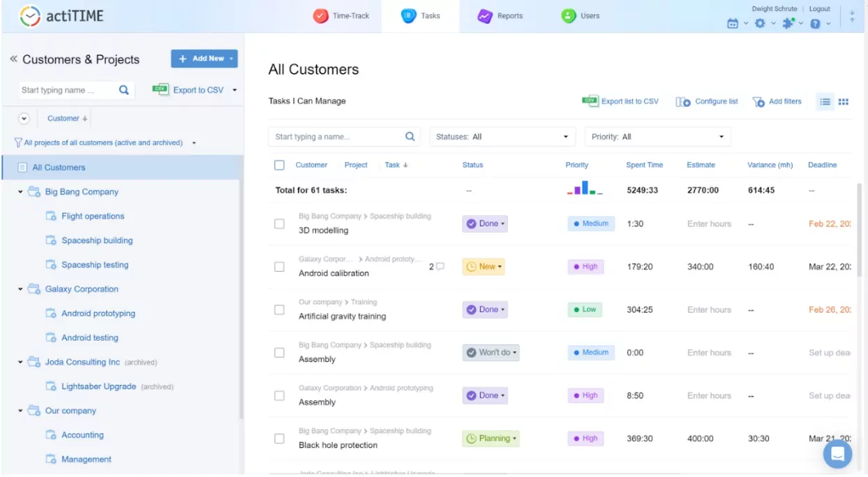Check the Black hole protection checkbox

coord(279,439)
